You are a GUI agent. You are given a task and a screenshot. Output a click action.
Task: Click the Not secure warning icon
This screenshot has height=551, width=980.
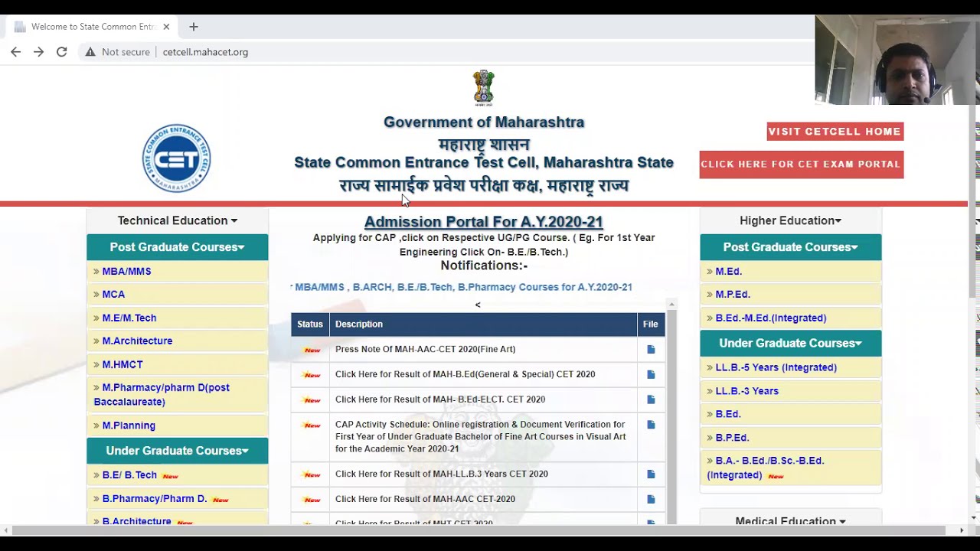click(x=90, y=52)
